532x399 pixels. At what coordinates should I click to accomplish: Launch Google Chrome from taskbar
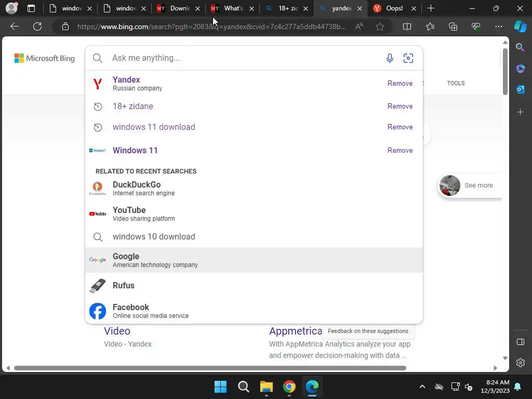click(x=289, y=387)
